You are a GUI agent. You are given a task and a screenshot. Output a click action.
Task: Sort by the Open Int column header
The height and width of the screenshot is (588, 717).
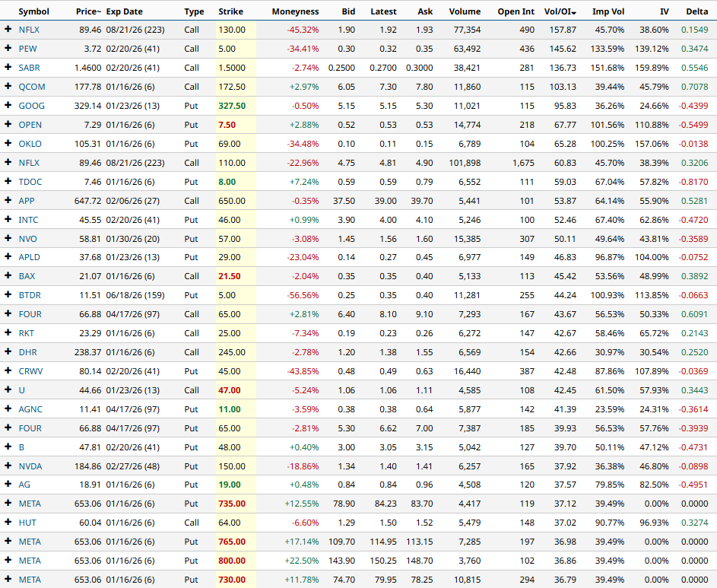coord(516,11)
